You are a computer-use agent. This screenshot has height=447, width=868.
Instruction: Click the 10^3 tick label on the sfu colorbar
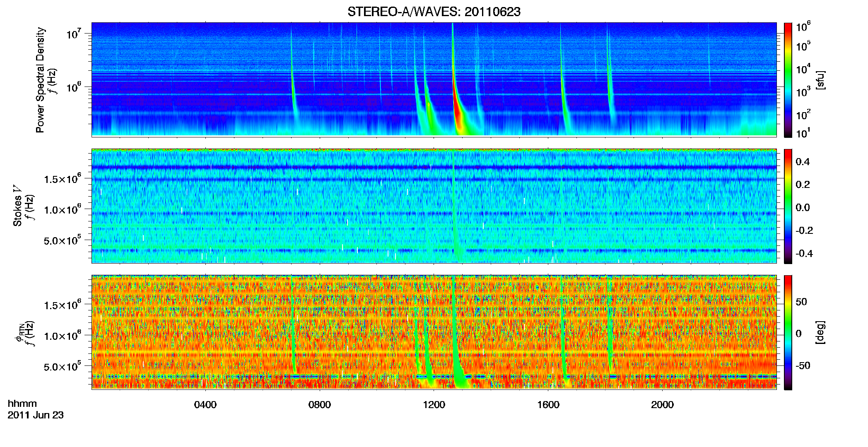click(803, 91)
